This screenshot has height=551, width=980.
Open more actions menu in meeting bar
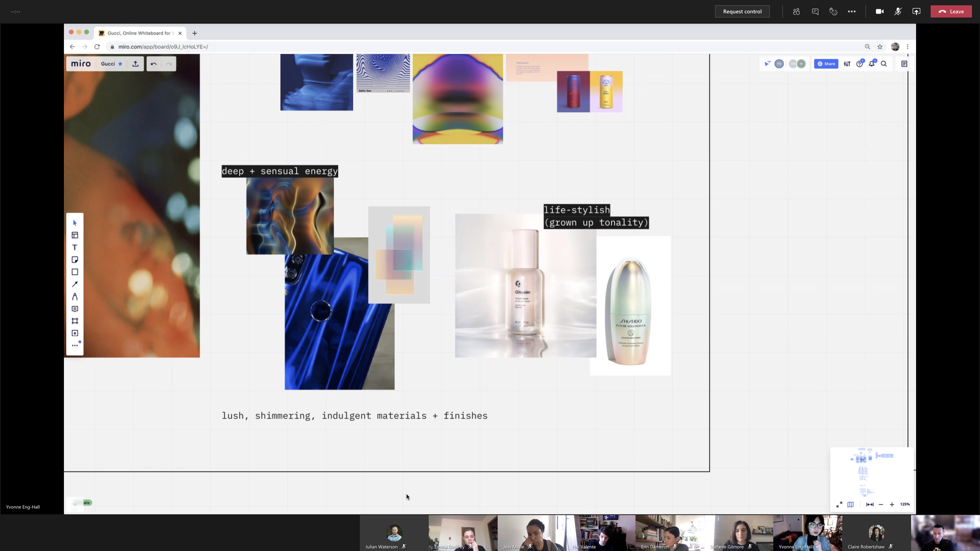coord(851,11)
